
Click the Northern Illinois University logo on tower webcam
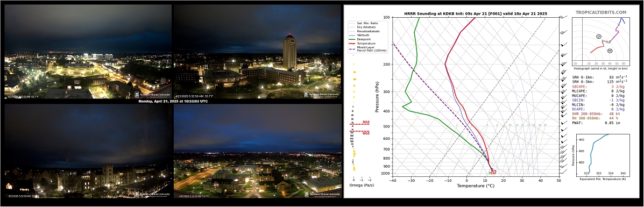[322, 94]
